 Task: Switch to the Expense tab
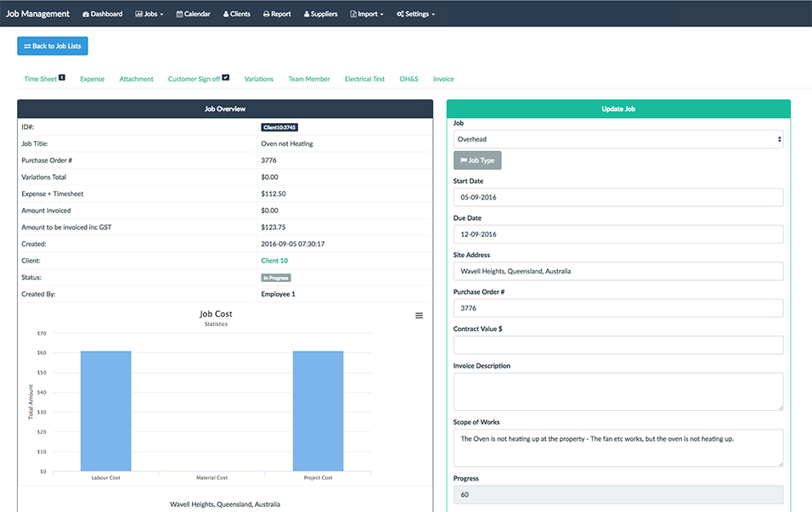93,79
